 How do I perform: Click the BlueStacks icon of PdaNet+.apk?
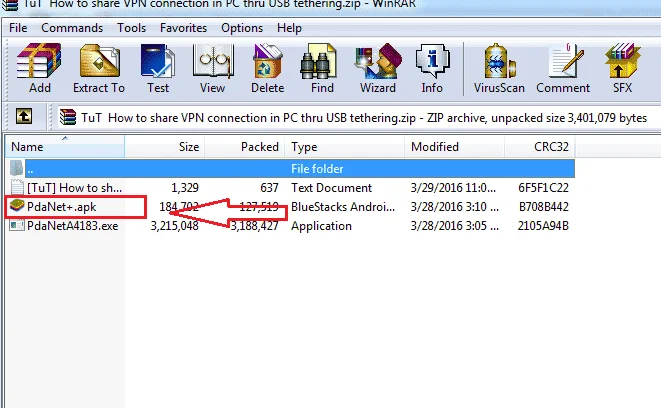coord(17,205)
